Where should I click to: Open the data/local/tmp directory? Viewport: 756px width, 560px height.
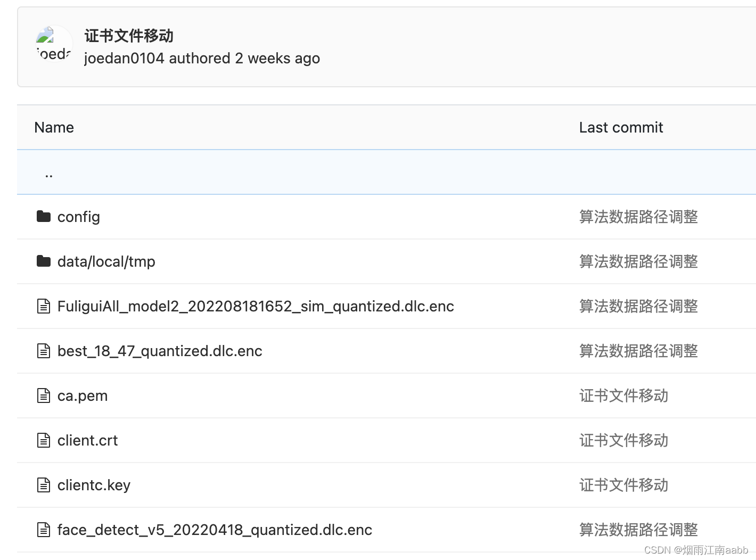106,261
